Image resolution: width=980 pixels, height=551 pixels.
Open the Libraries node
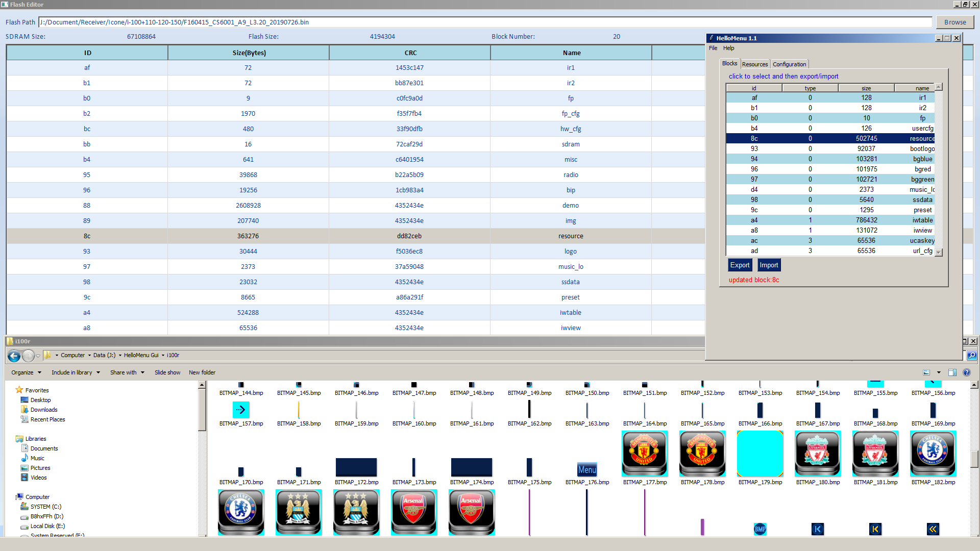tap(36, 439)
